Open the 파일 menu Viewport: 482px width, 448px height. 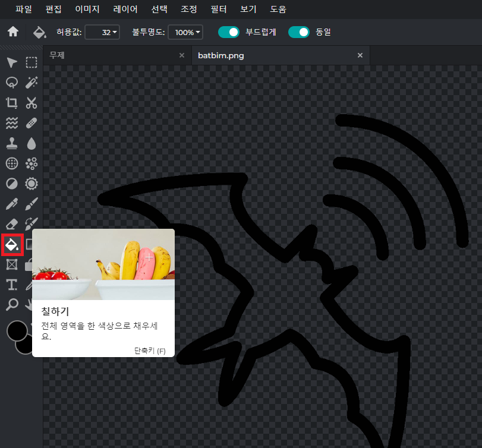24,10
